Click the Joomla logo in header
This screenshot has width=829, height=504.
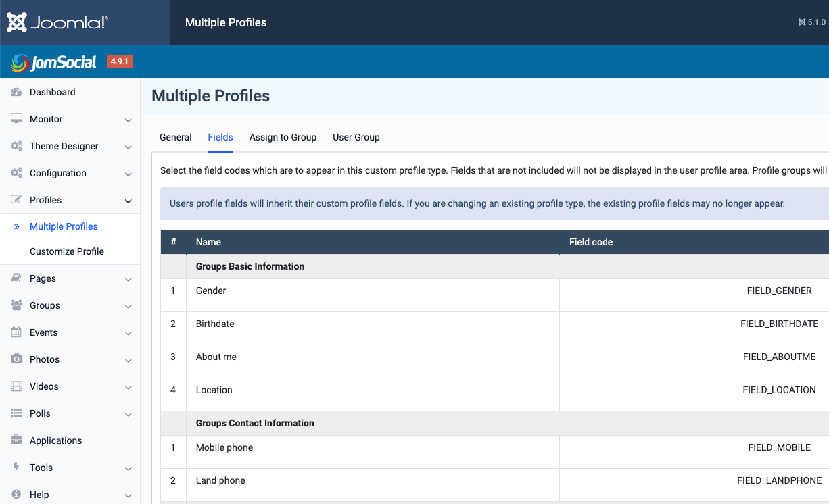click(x=57, y=22)
